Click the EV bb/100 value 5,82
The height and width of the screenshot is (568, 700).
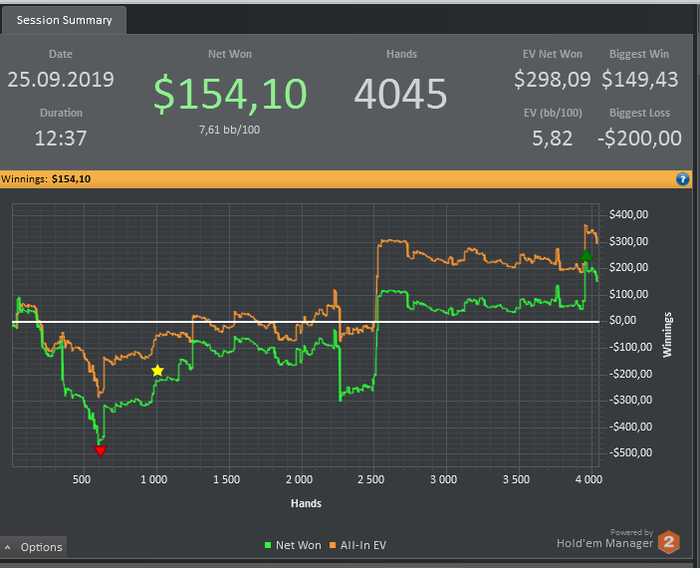tap(552, 138)
